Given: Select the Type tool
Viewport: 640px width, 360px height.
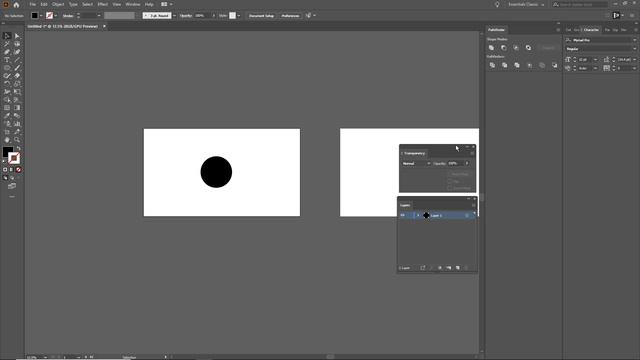Looking at the screenshot, I should click(7, 60).
